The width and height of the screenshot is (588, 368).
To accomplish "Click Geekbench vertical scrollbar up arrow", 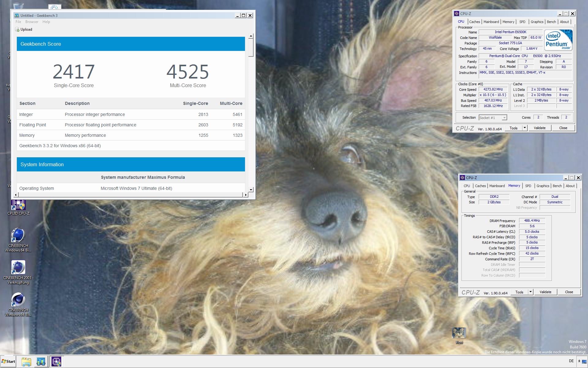I will 251,36.
